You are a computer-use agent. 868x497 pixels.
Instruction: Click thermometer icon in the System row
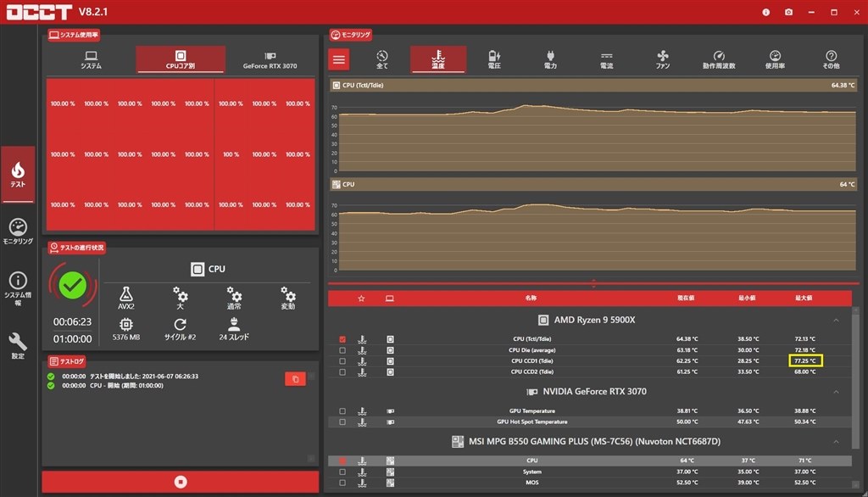click(362, 472)
